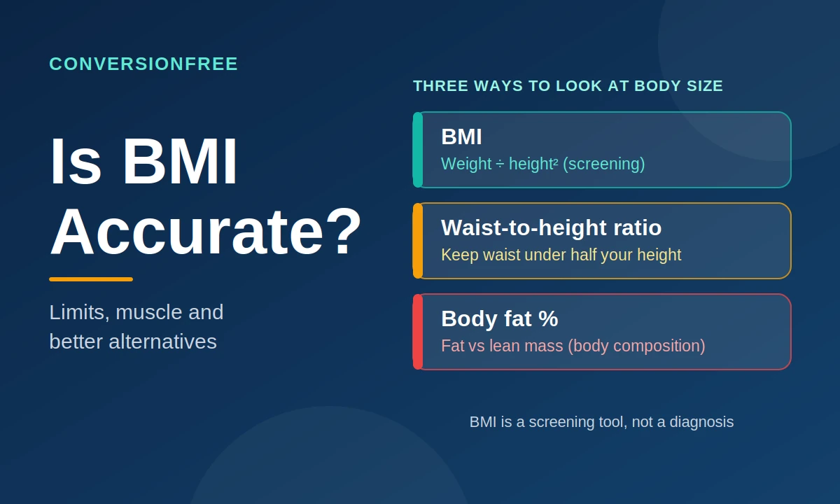Click the CONVERSIONFREE brand text
This screenshot has height=504, width=840.
143,64
